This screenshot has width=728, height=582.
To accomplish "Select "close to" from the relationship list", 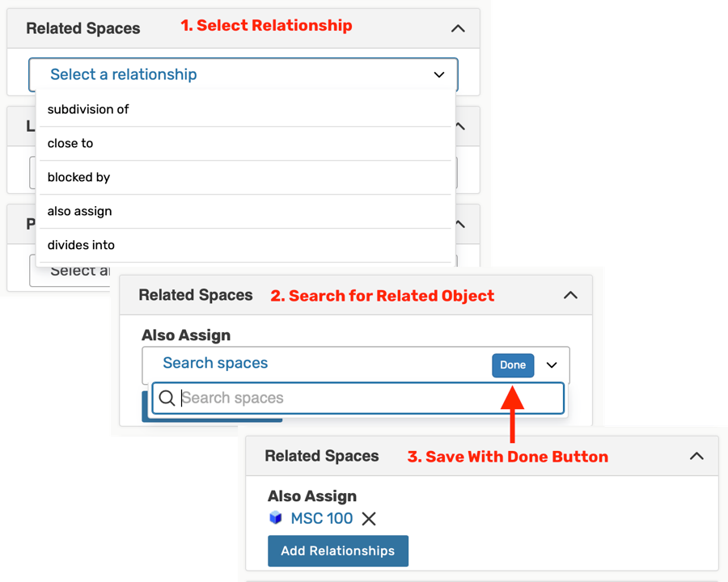I will coord(70,143).
